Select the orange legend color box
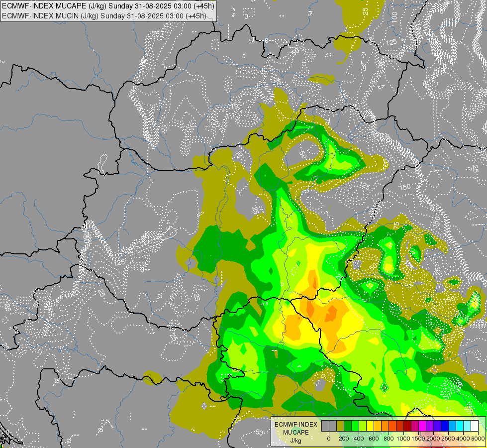The image size is (487, 448). (x=385, y=426)
